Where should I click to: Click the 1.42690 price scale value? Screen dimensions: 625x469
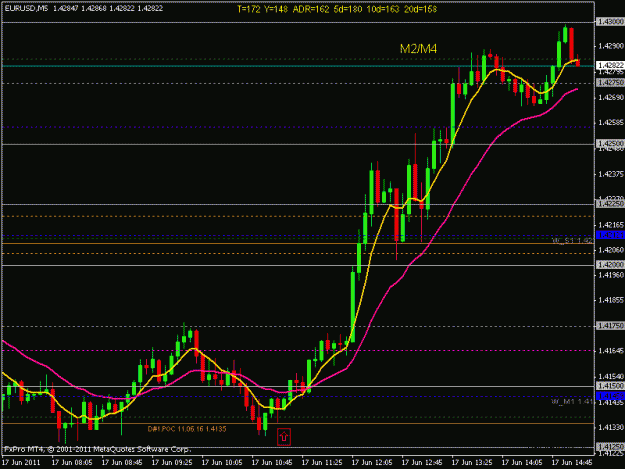(610, 97)
